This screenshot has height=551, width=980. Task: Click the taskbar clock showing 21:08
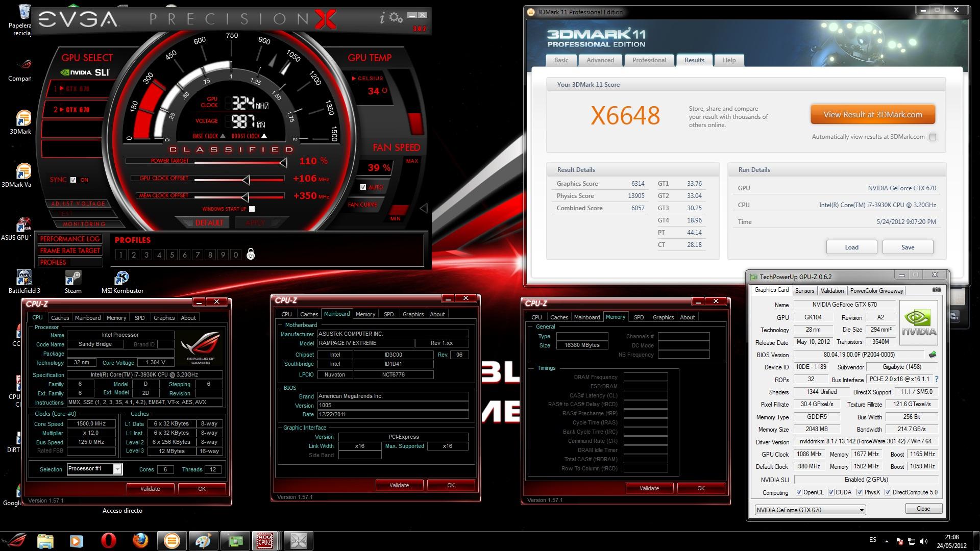coord(951,541)
